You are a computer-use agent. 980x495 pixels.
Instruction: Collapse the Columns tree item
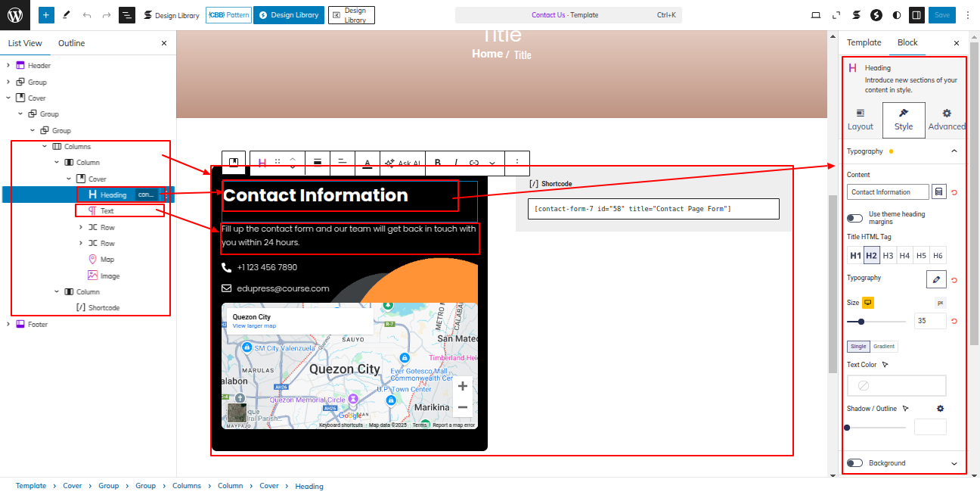[45, 147]
